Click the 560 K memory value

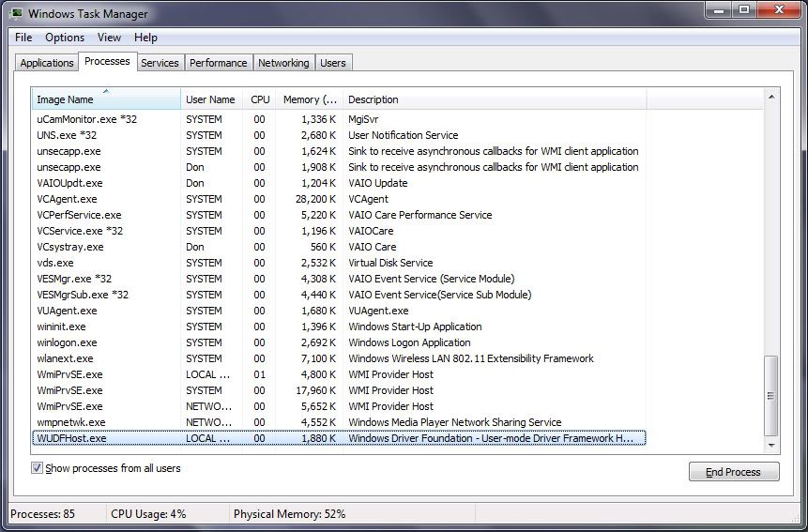(x=323, y=247)
